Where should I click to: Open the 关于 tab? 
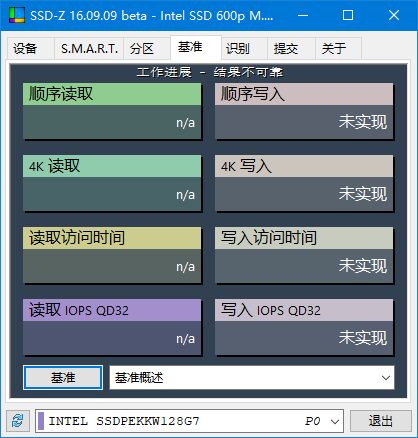[338, 49]
